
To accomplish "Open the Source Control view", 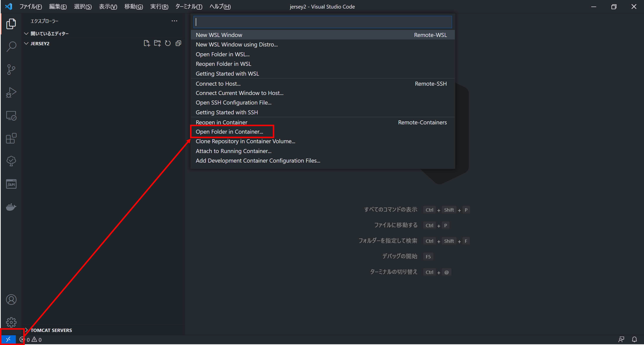I will [x=11, y=69].
